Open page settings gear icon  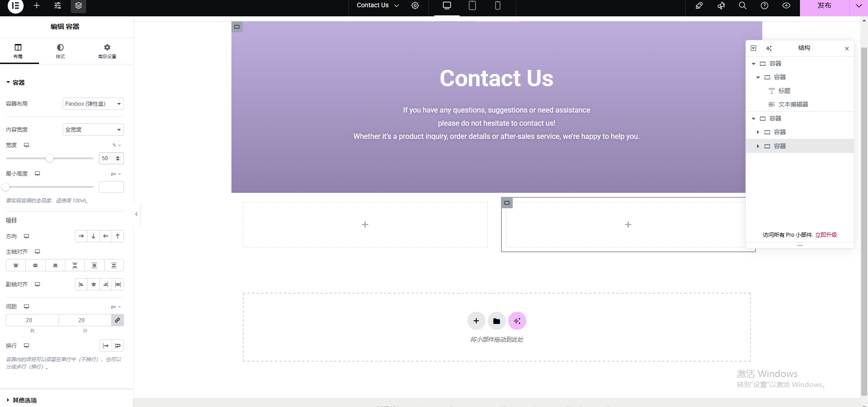coord(415,6)
